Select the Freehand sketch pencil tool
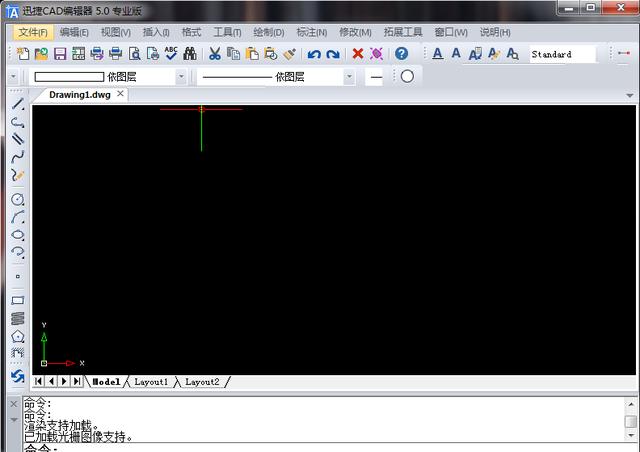 pyautogui.click(x=18, y=175)
